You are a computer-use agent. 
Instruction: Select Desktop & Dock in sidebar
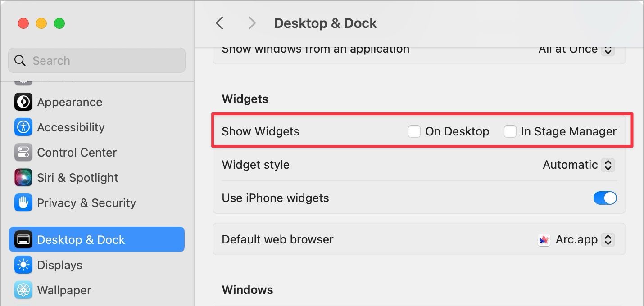pyautogui.click(x=97, y=239)
